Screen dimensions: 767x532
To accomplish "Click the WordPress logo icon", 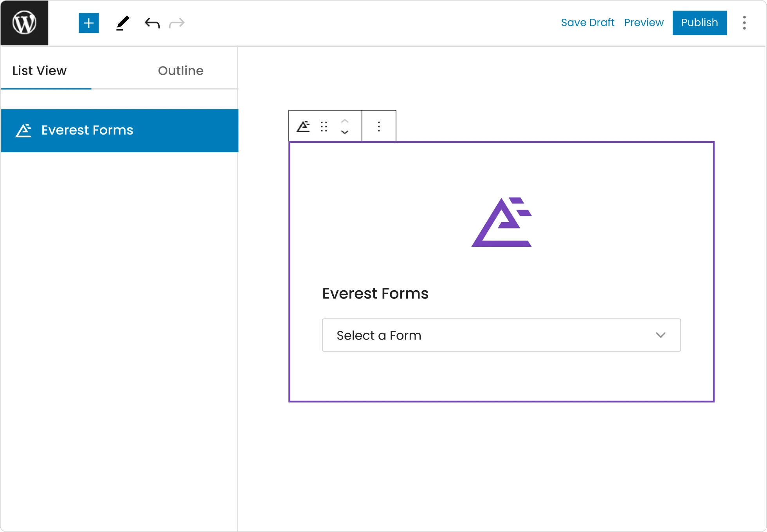I will [x=24, y=23].
